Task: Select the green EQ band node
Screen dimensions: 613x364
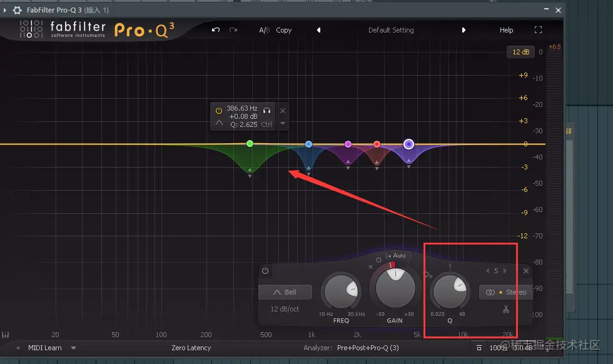Action: click(x=250, y=143)
